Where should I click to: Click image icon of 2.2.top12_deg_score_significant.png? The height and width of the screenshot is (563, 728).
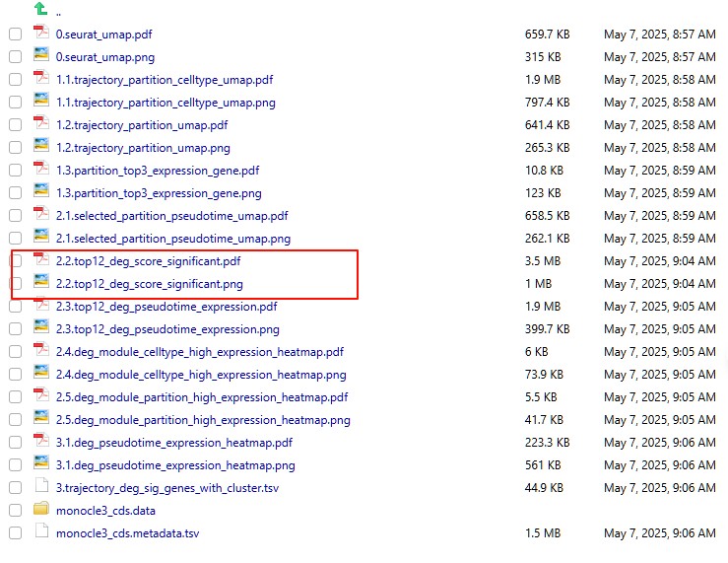pos(41,282)
